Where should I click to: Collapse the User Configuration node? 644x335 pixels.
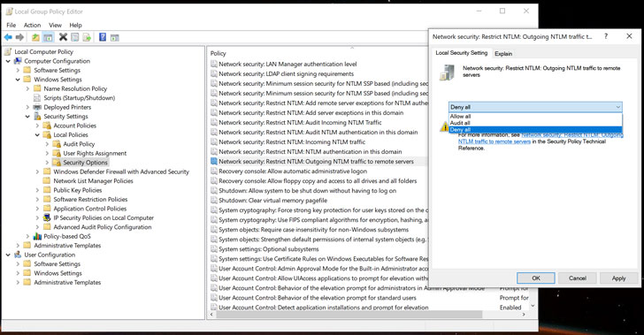coord(8,255)
